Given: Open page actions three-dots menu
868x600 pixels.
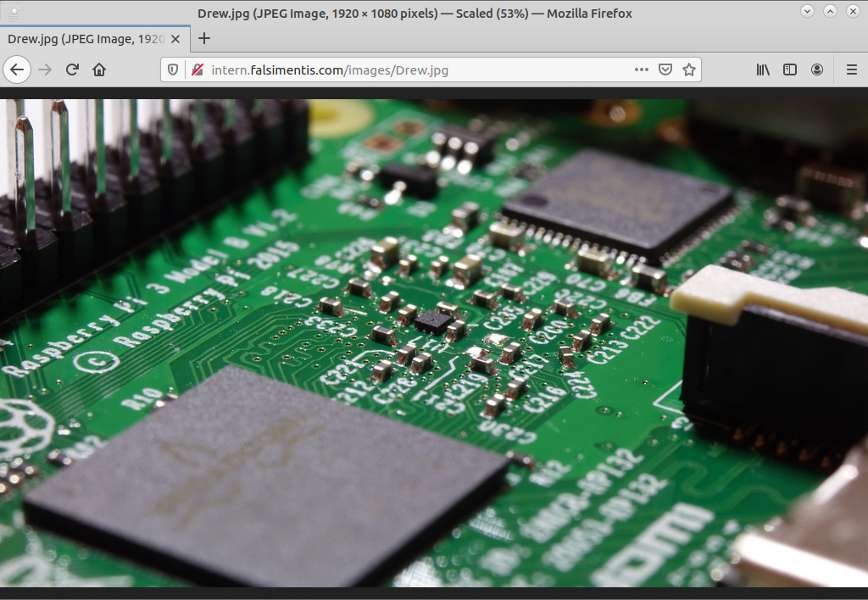Looking at the screenshot, I should click(641, 69).
